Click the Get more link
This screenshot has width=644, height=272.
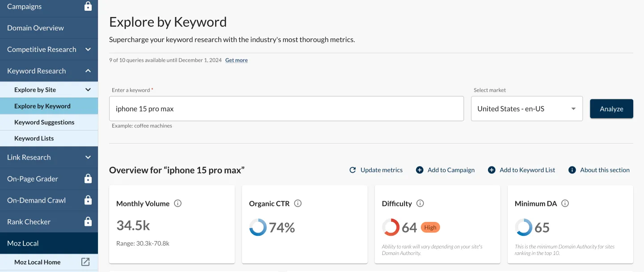point(236,59)
